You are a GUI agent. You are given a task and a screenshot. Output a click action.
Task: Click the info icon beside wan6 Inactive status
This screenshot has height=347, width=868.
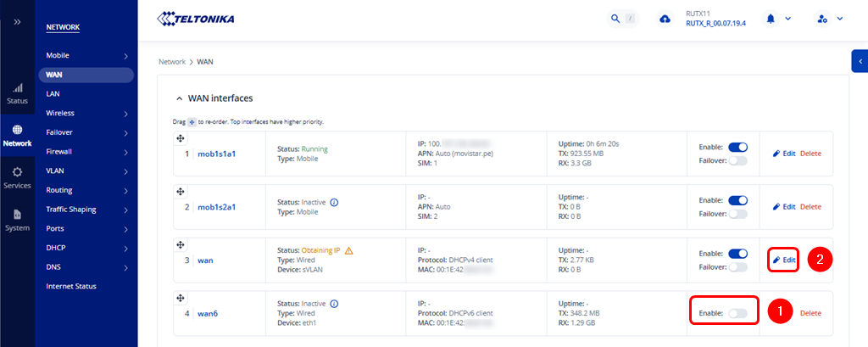tap(334, 304)
